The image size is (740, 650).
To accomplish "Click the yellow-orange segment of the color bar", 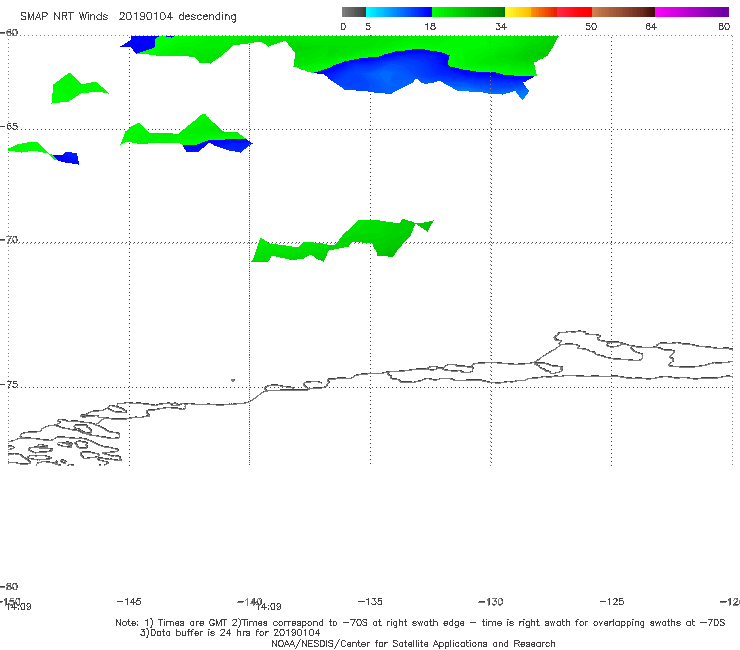I will click(531, 12).
